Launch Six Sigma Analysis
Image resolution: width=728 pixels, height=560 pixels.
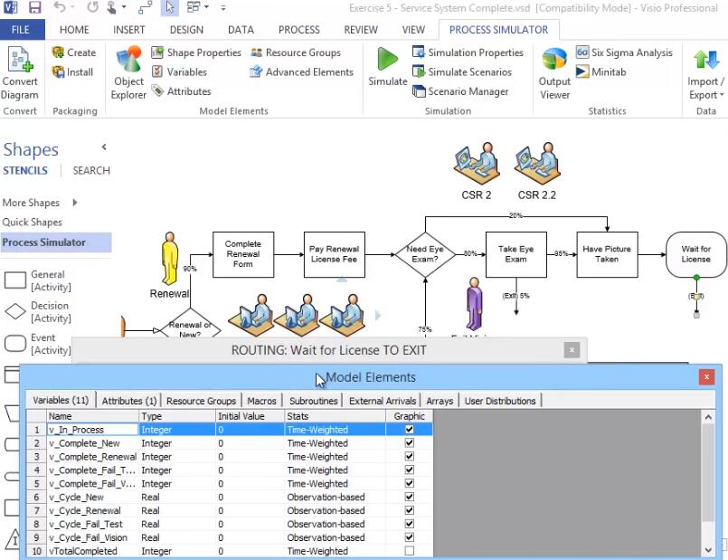point(624,52)
